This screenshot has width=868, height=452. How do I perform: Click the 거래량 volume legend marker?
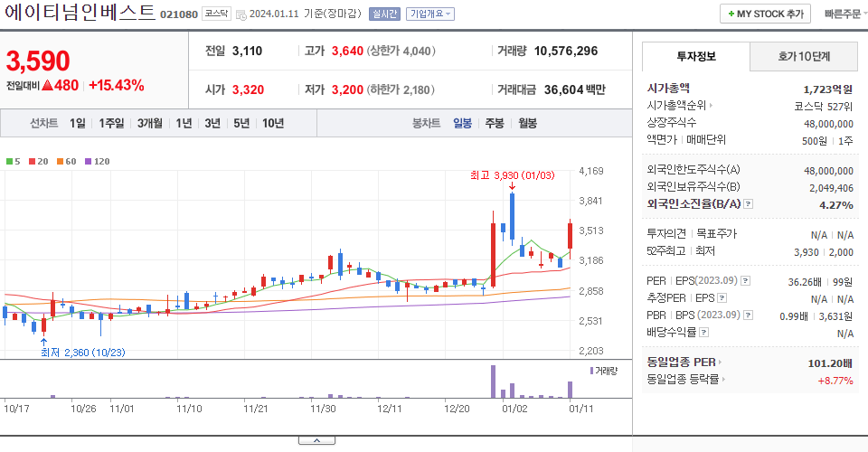pos(591,371)
